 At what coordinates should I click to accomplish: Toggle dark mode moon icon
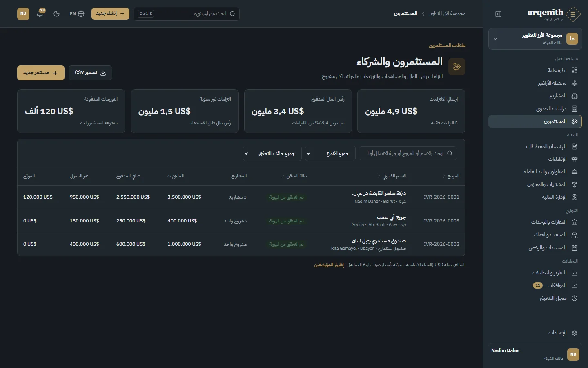pos(57,13)
